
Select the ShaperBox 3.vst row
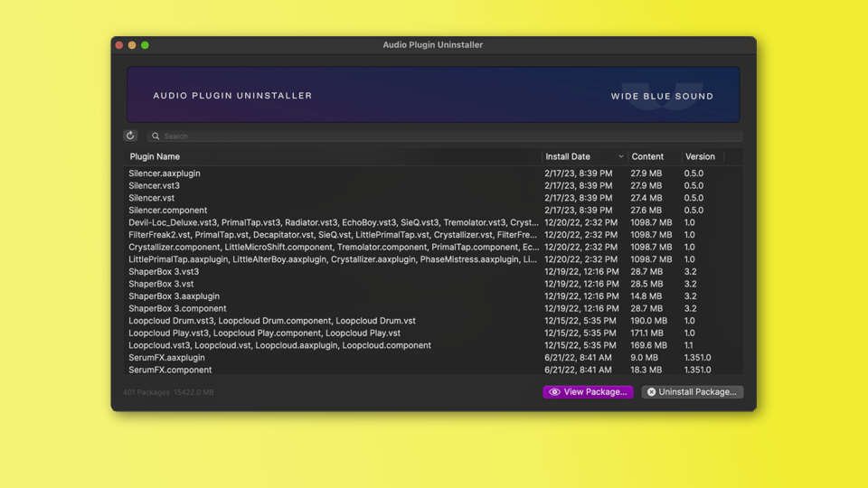coord(433,284)
